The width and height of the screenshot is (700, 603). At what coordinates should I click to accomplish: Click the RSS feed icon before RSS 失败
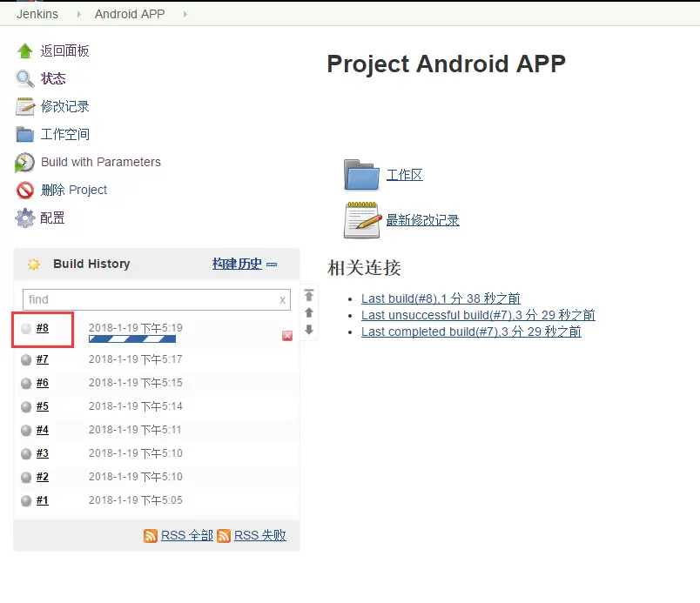pyautogui.click(x=224, y=536)
